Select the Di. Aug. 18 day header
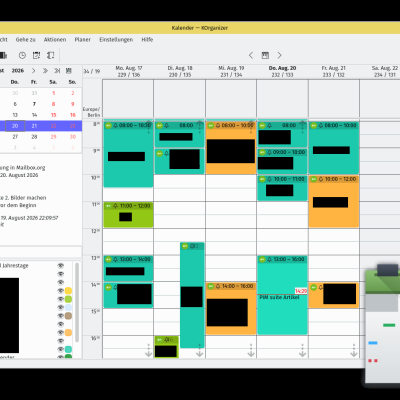Screen dimensions: 400x400 point(180,71)
